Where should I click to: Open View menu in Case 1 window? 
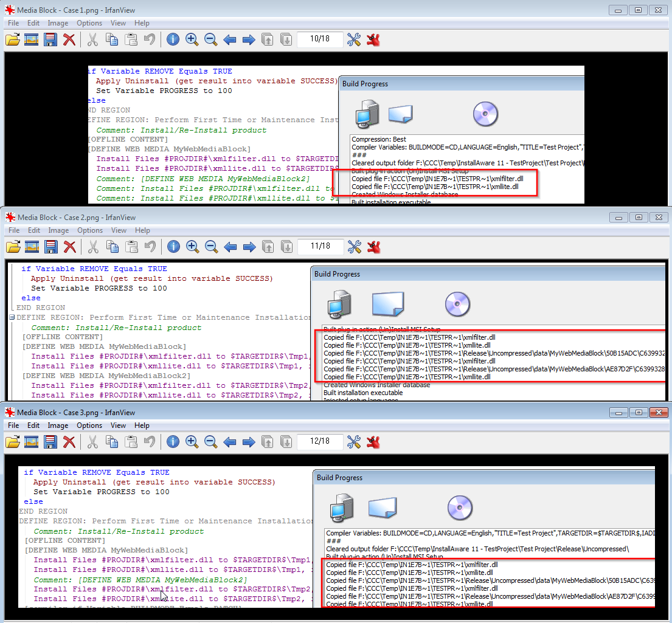click(119, 23)
